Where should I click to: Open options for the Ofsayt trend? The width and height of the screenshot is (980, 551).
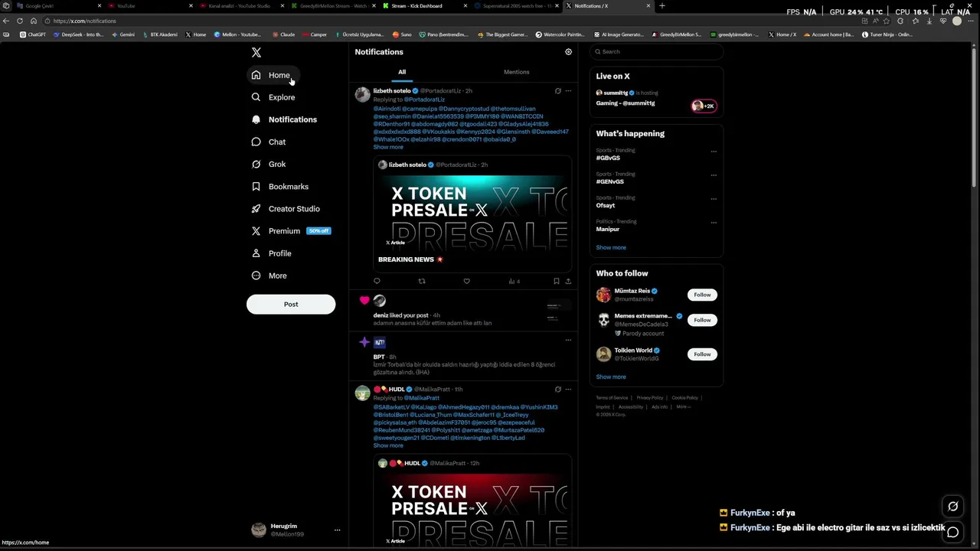tap(714, 198)
